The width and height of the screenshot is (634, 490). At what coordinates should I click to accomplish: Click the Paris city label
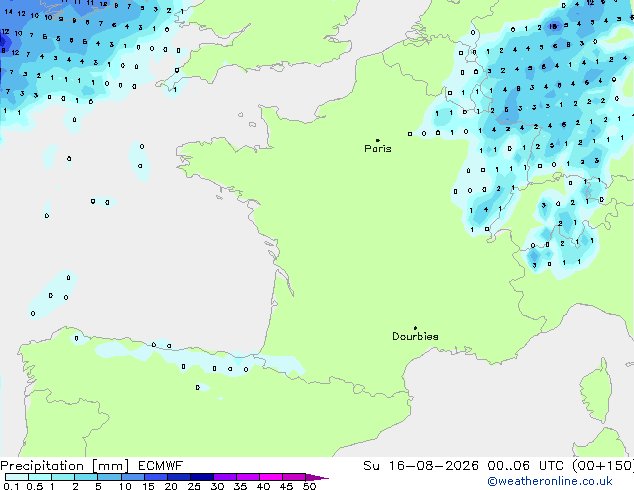click(378, 148)
